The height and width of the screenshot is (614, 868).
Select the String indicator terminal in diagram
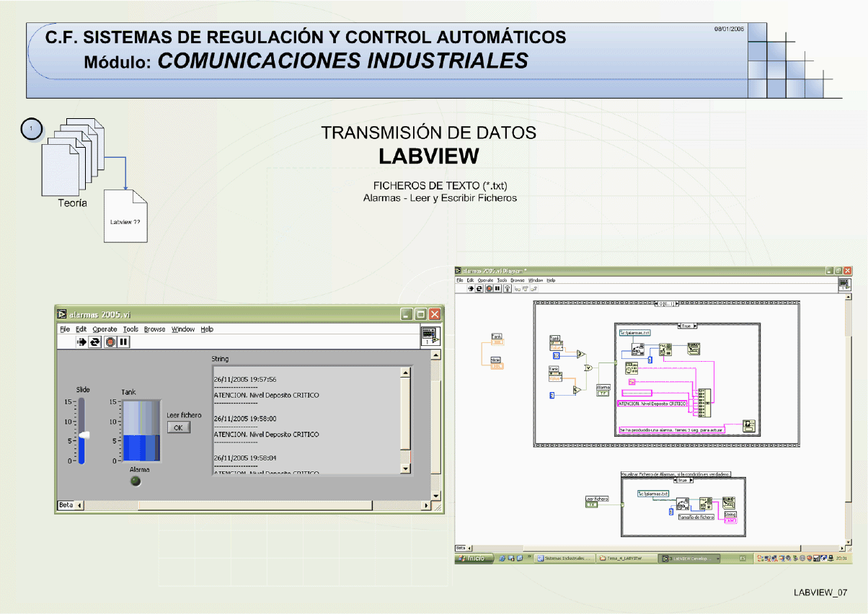730,520
